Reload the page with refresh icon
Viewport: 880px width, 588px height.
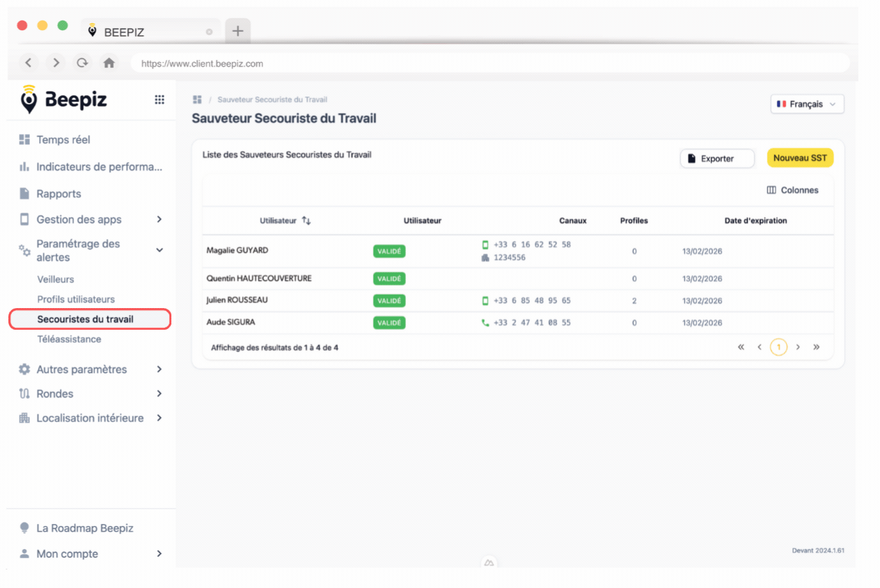click(x=82, y=63)
